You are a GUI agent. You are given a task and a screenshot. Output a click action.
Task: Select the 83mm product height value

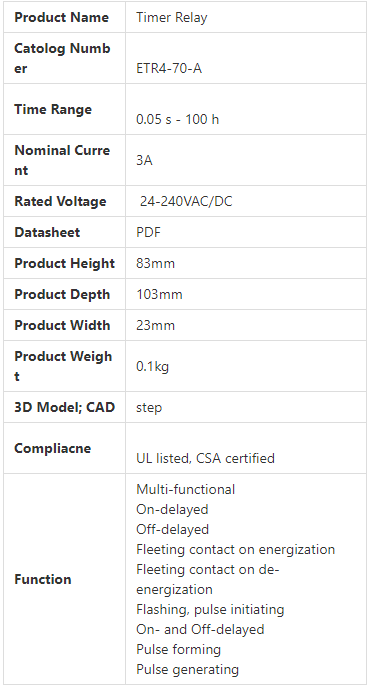click(x=155, y=263)
